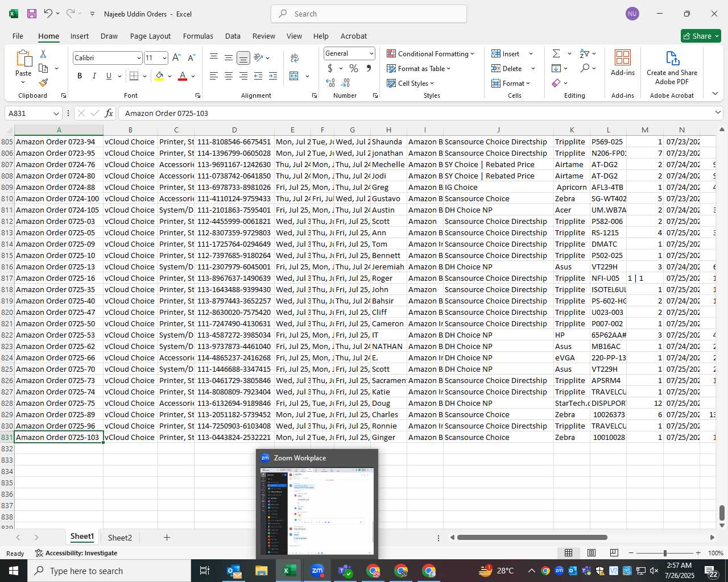Click Decrease Decimal icon
Viewport: 728px width, 582px height.
[x=346, y=83]
